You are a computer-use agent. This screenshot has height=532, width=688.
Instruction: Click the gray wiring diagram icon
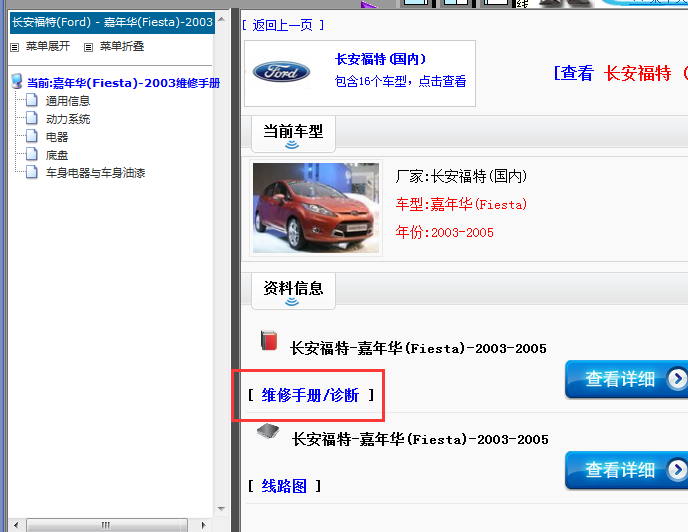pos(267,432)
